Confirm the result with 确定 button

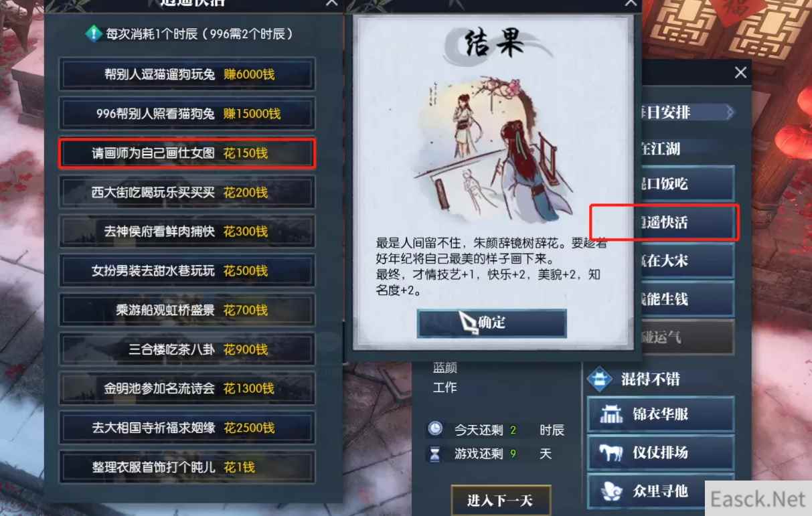[492, 323]
